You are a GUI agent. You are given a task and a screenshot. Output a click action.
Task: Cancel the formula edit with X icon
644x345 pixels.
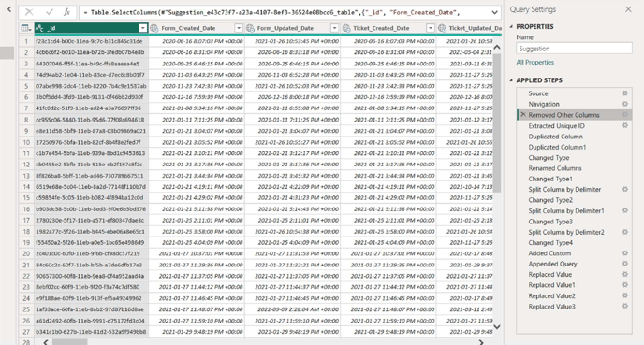29,12
